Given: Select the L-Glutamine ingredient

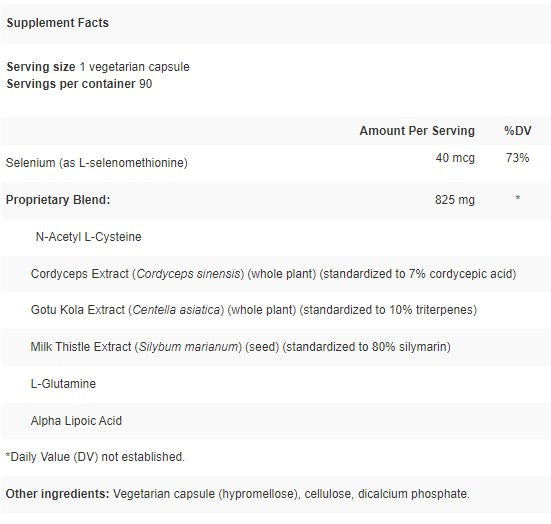Looking at the screenshot, I should point(63,383).
